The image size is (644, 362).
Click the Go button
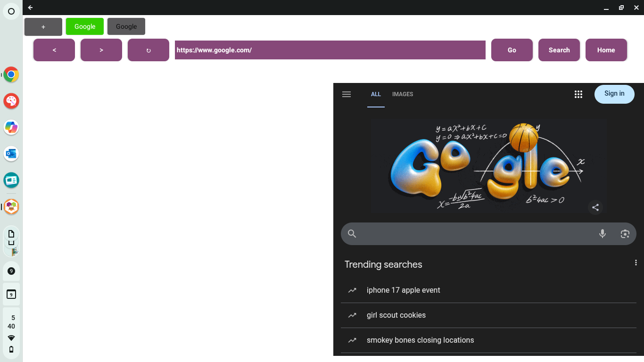(x=512, y=50)
